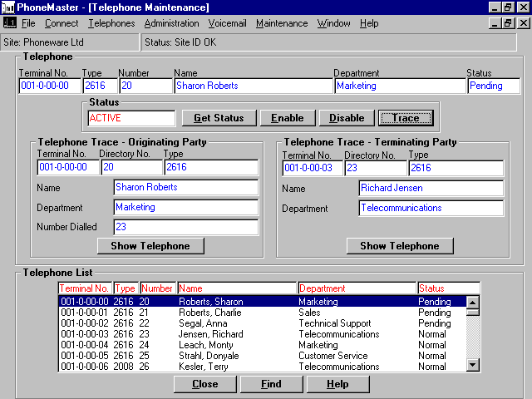
Task: Click the document icon beside File menu
Action: [x=9, y=23]
